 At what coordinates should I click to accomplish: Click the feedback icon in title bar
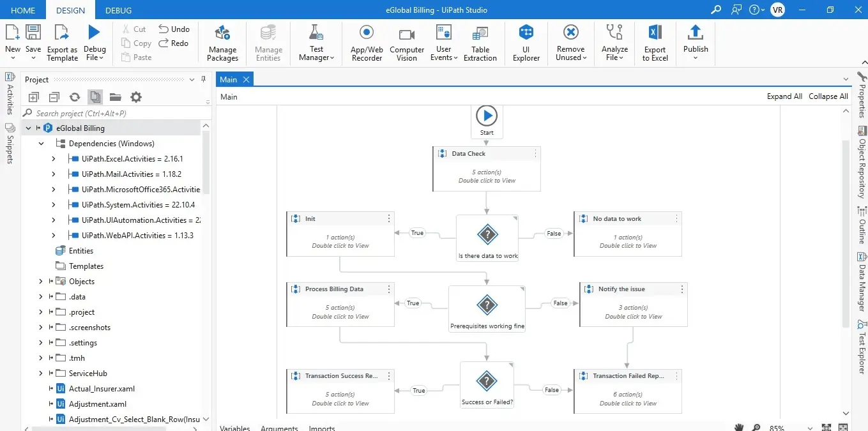[737, 10]
